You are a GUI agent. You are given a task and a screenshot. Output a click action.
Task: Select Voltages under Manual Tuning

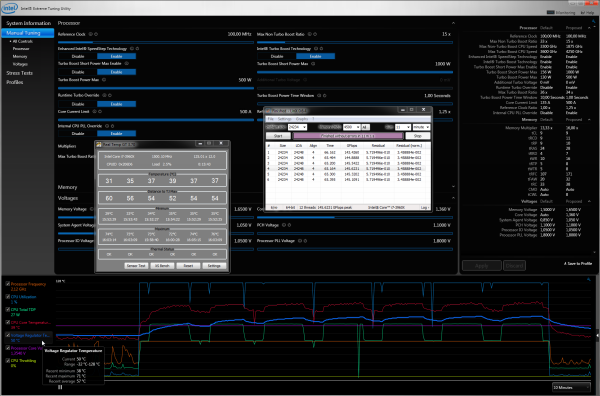[x=20, y=64]
